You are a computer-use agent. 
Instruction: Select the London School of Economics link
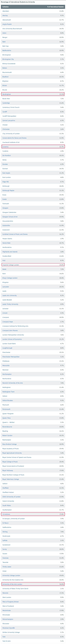coord(12,339)
